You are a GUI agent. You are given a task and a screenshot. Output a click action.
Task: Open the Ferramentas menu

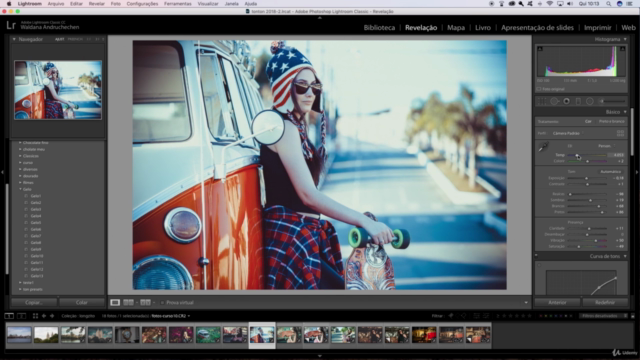coord(178,4)
